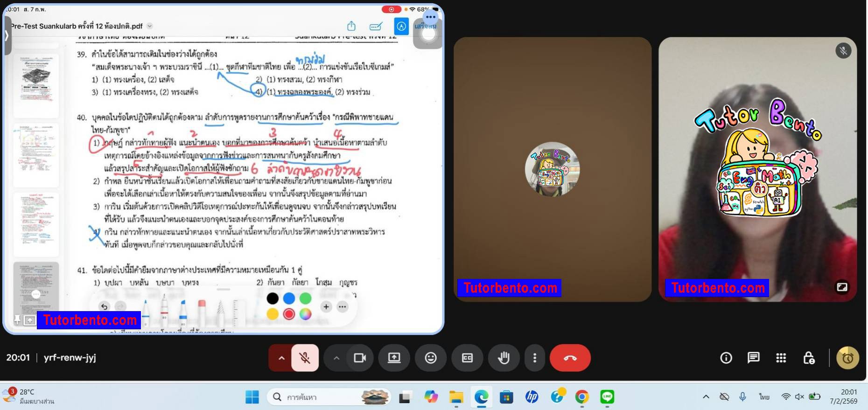Turn on the camera in Meet

point(360,358)
